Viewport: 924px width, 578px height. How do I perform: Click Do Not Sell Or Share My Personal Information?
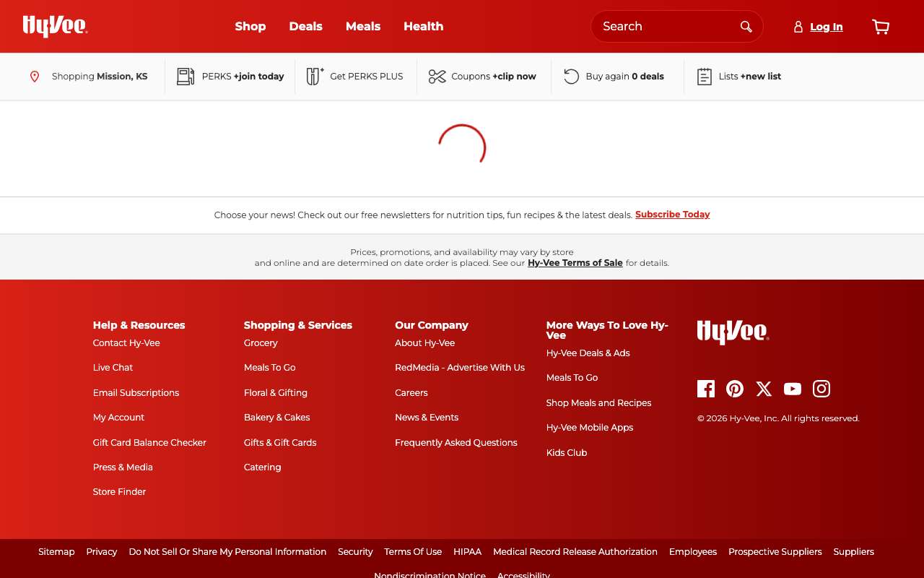227,552
